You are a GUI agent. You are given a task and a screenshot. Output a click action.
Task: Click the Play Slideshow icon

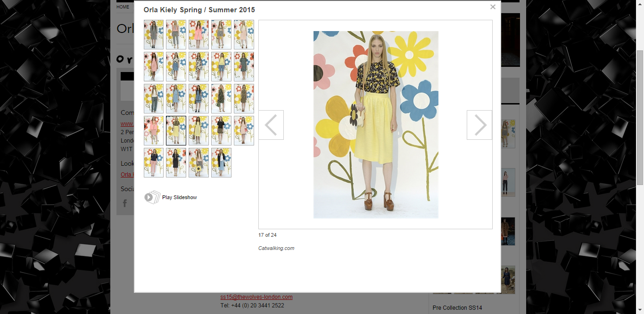(x=152, y=197)
